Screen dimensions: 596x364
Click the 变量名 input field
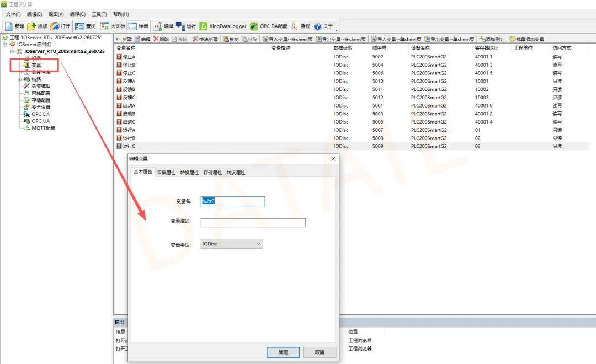(x=233, y=201)
